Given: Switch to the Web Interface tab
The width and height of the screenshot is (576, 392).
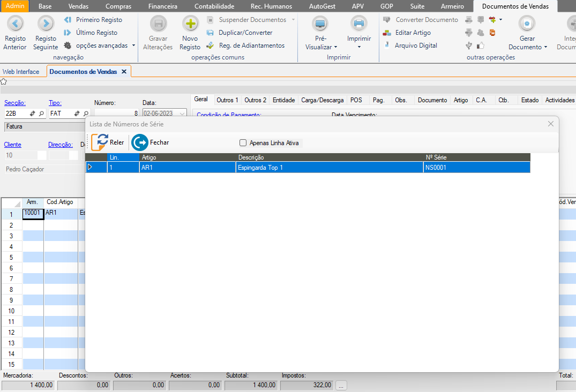Looking at the screenshot, I should 21,72.
